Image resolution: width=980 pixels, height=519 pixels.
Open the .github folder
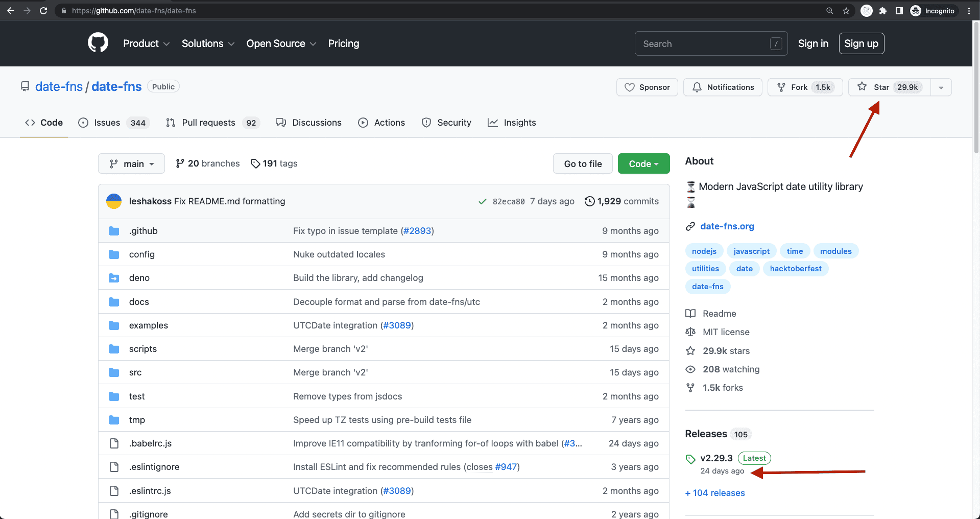click(x=144, y=231)
